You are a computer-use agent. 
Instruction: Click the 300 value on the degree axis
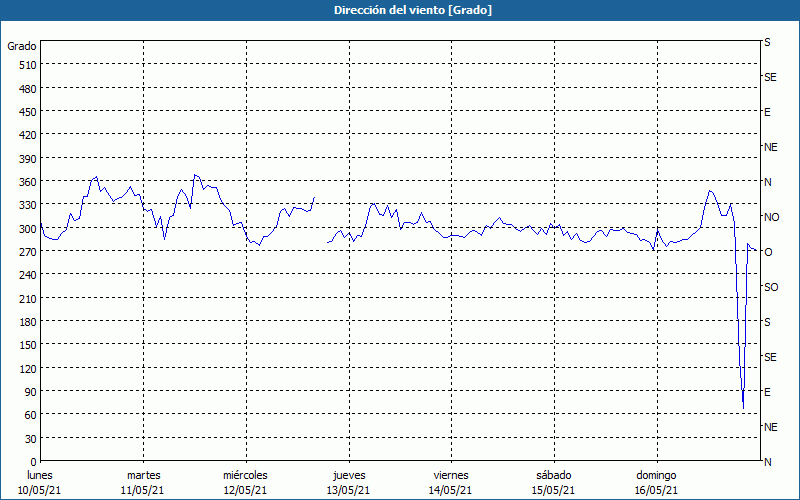click(x=28, y=229)
